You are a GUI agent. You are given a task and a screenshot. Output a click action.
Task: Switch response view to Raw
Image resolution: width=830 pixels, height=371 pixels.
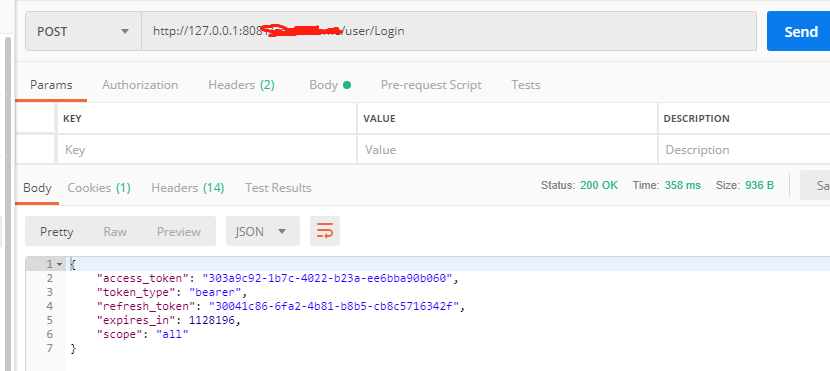pyautogui.click(x=115, y=232)
